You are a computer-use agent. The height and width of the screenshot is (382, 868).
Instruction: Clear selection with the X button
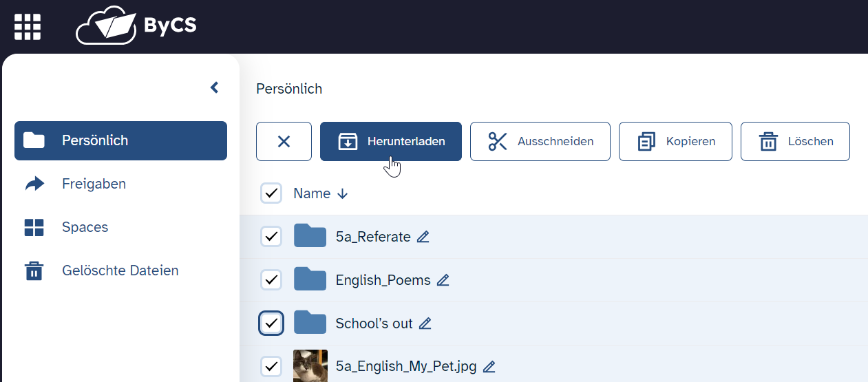coord(284,141)
